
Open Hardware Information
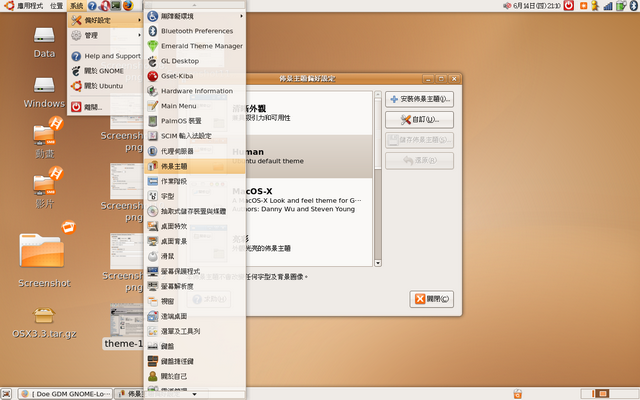(x=195, y=91)
